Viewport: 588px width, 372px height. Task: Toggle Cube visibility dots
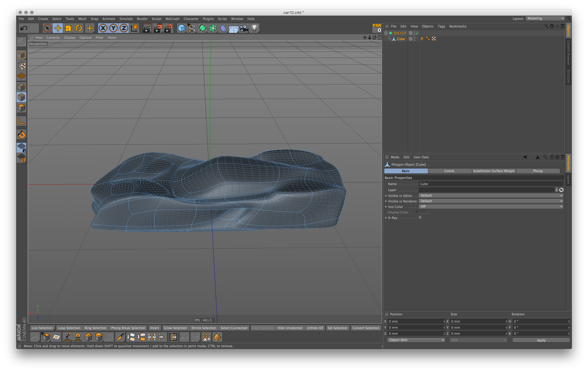(x=415, y=39)
